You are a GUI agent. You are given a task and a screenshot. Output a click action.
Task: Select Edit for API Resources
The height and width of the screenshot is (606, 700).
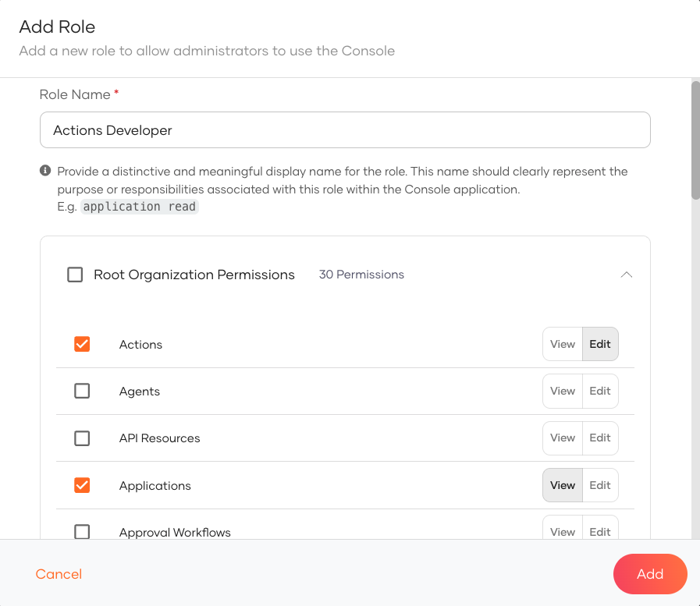point(600,438)
